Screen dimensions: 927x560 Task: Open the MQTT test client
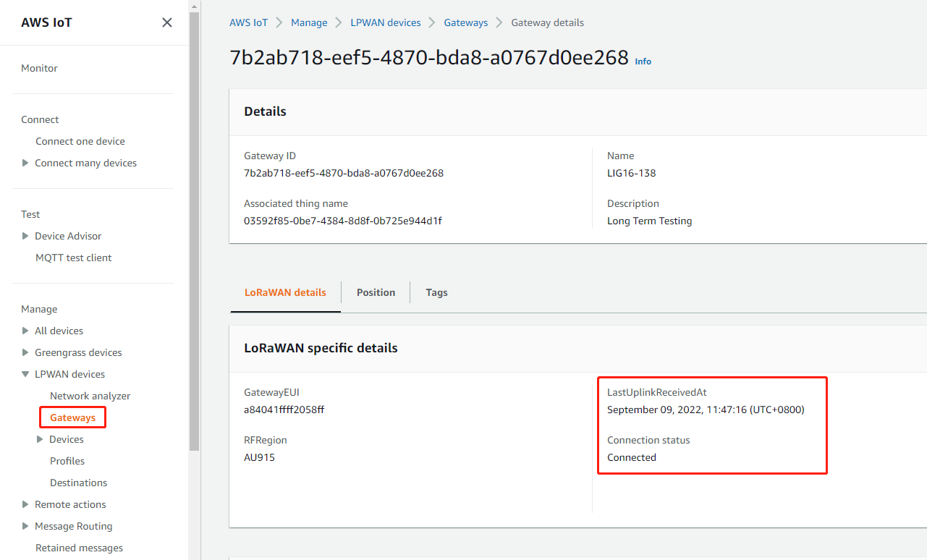pyautogui.click(x=74, y=258)
